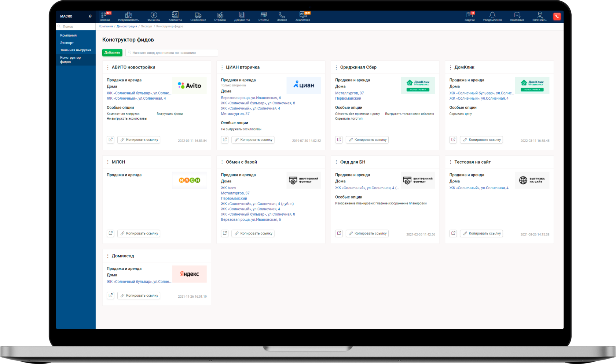Open the Задачи calendar icon
This screenshot has height=364, width=616.
(x=470, y=16)
